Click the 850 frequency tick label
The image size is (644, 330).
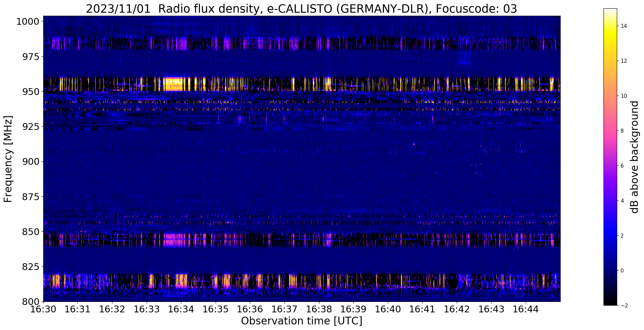point(31,232)
